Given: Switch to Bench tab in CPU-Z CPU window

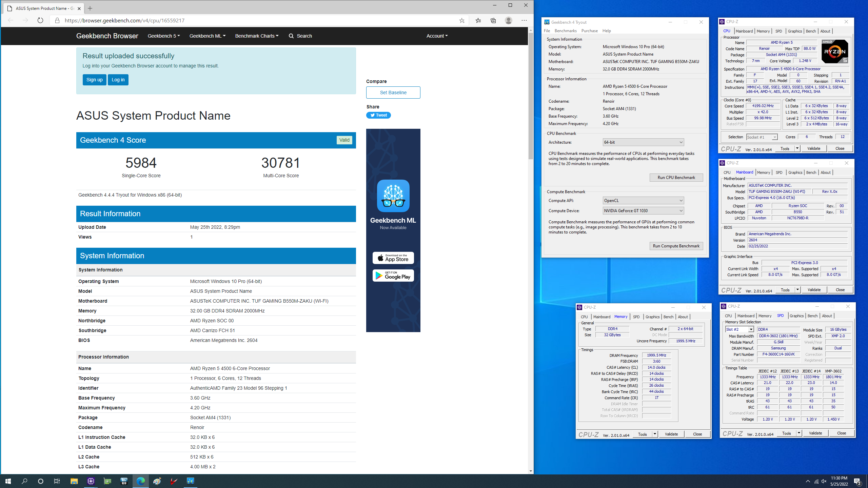Looking at the screenshot, I should [811, 31].
